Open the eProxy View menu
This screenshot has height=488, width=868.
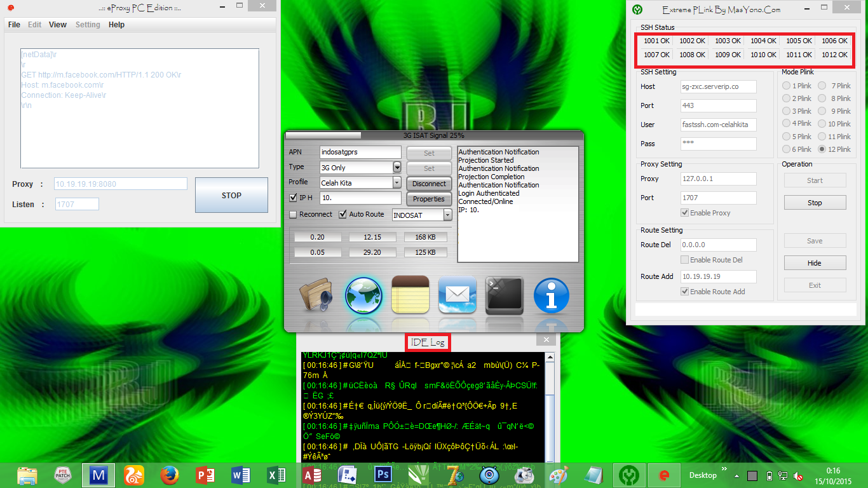[x=58, y=25]
